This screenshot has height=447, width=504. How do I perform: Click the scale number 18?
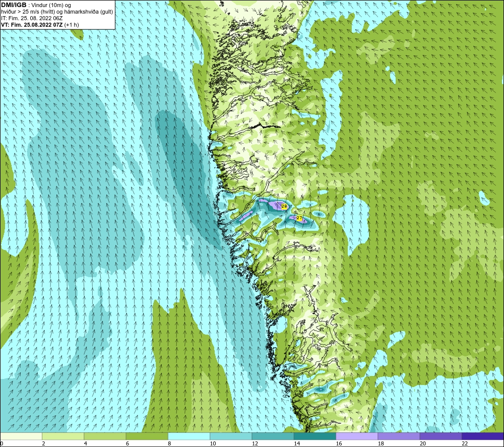[381, 443]
